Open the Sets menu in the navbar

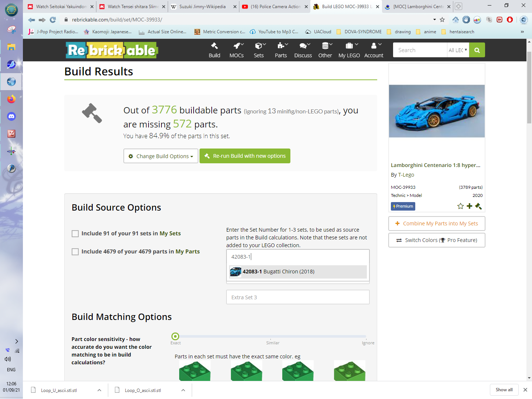coord(259,50)
